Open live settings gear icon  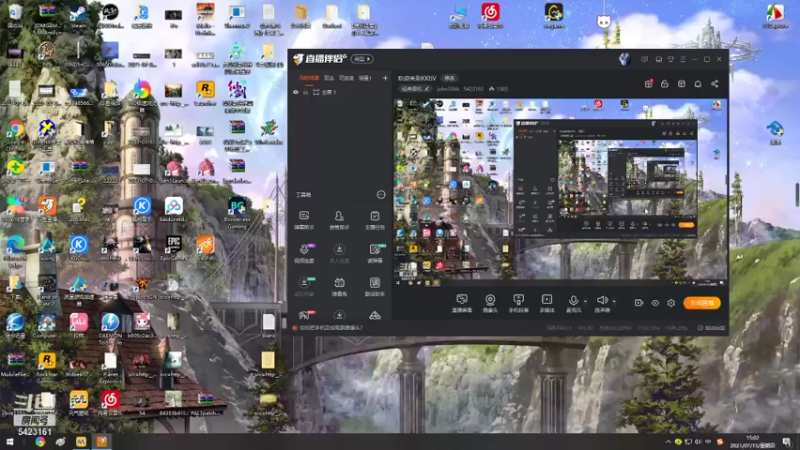pos(671,303)
